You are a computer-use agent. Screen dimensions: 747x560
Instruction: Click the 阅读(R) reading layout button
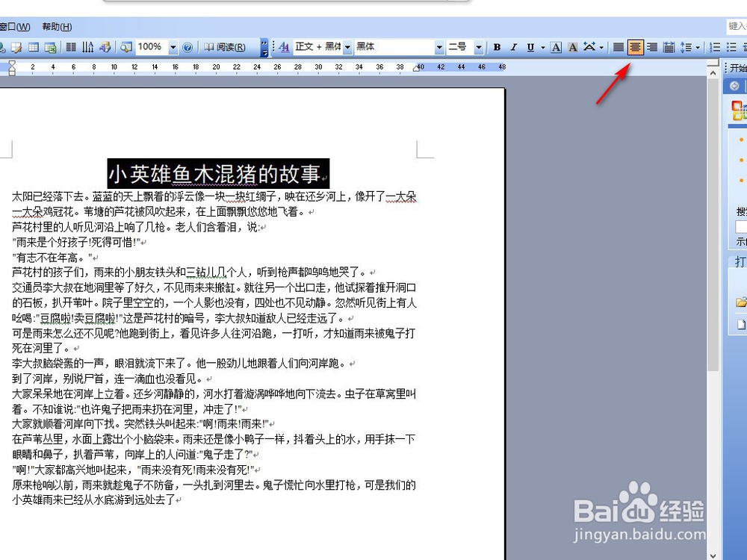coord(225,47)
